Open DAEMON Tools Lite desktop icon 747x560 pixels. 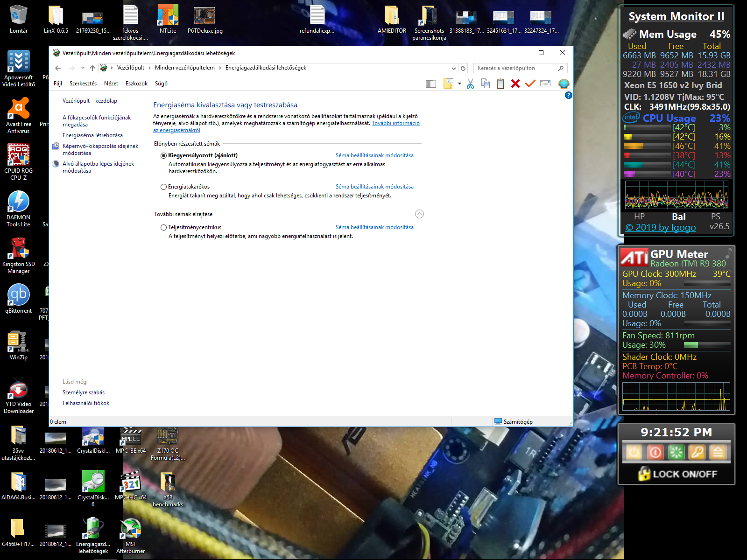pyautogui.click(x=19, y=209)
